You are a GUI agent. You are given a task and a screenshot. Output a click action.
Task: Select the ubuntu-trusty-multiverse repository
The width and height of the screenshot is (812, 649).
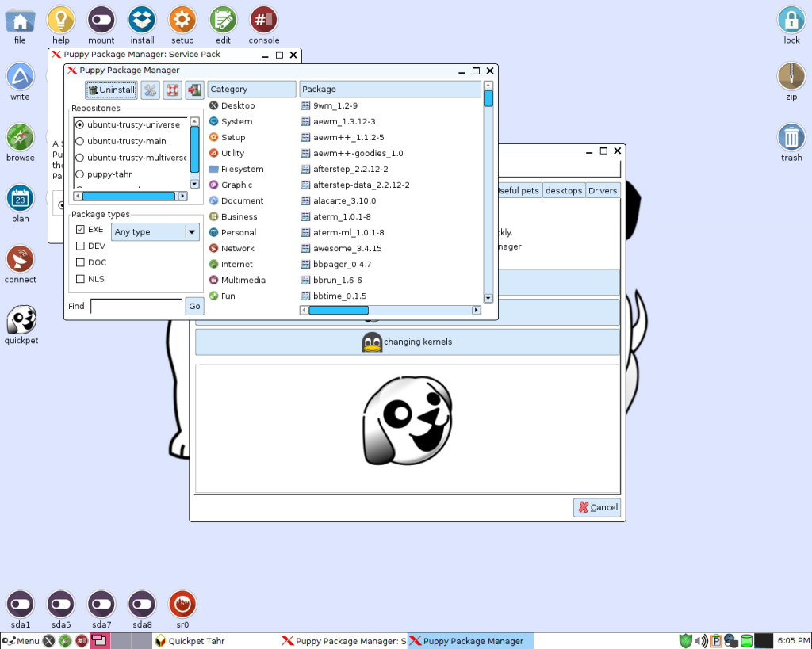pos(131,158)
